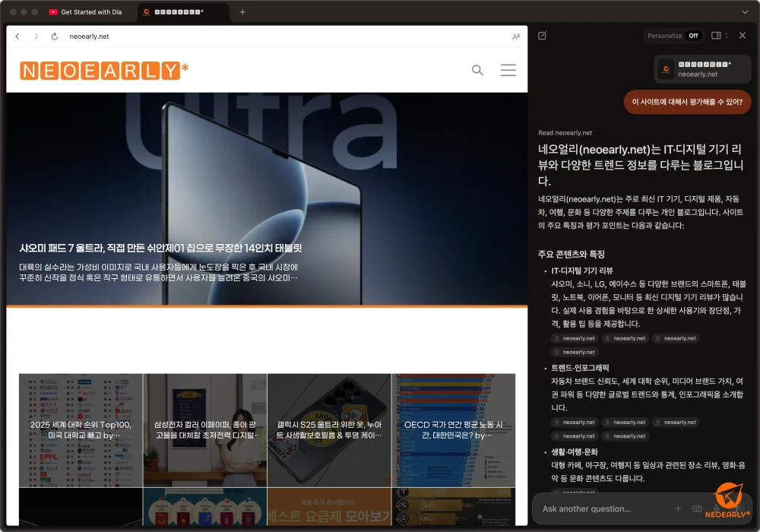
Task: Open the site search magnifier icon
Action: click(477, 70)
